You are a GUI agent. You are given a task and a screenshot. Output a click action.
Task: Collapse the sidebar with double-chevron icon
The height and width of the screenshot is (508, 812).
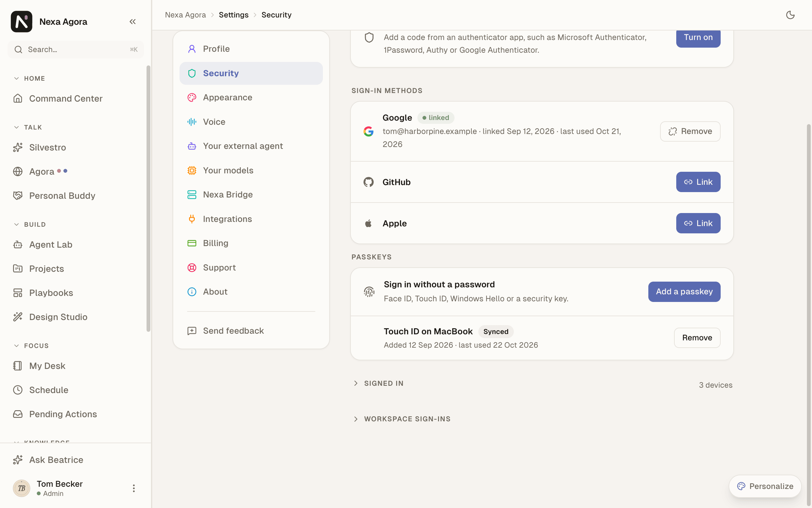click(133, 22)
